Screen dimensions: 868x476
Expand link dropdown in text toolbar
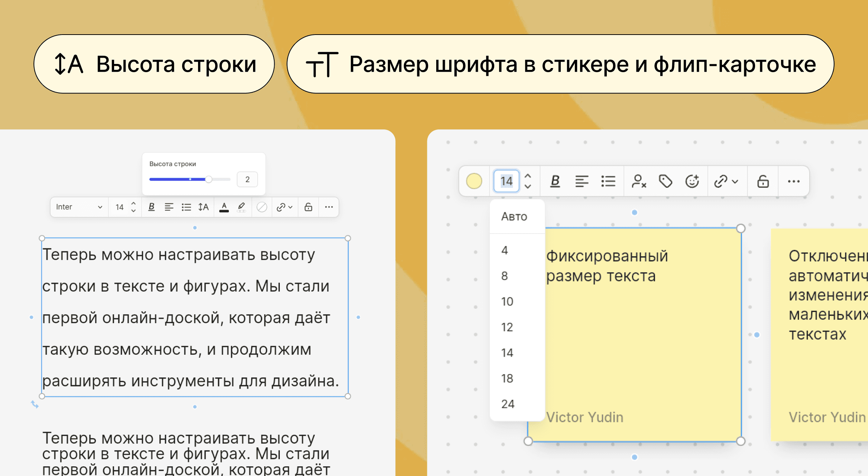pos(290,207)
